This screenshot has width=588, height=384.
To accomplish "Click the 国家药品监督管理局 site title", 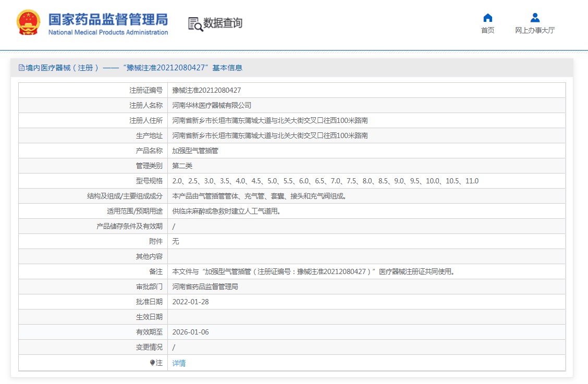I will pyautogui.click(x=108, y=21).
